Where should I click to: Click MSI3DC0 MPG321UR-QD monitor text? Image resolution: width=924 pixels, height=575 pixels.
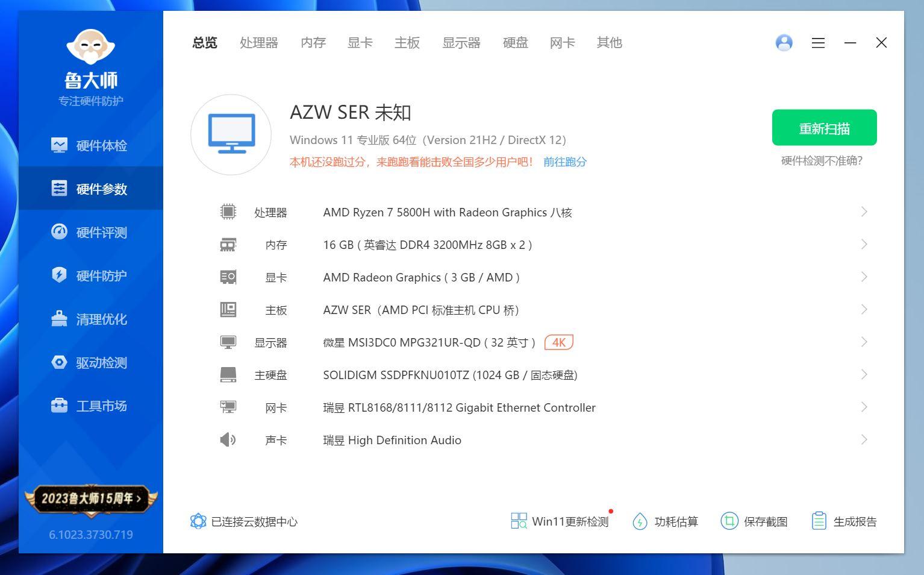coord(429,342)
